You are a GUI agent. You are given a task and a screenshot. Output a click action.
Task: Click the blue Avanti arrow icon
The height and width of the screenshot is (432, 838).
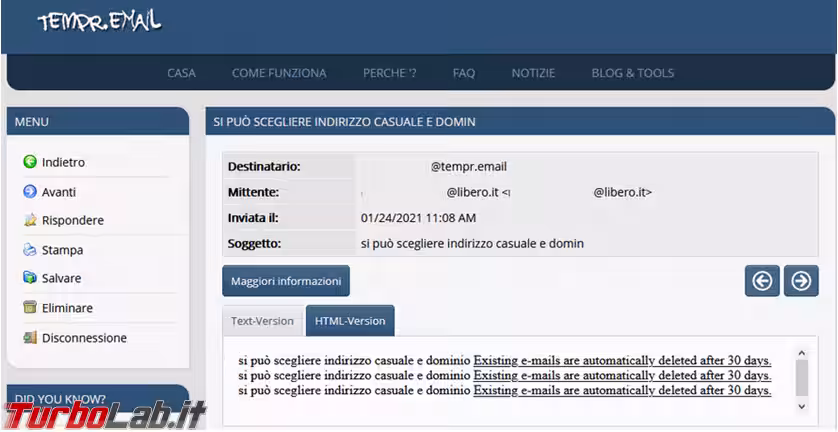point(30,192)
